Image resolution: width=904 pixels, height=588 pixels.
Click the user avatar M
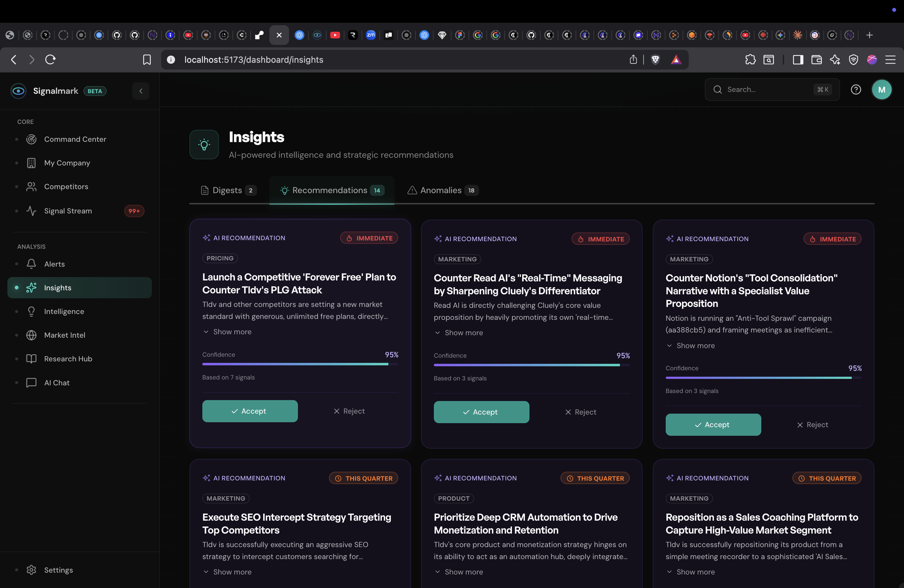tap(881, 89)
